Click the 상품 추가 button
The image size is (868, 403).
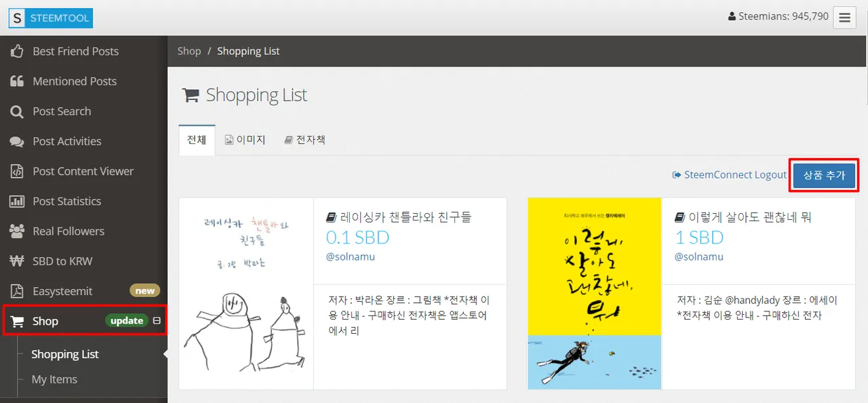tap(825, 175)
